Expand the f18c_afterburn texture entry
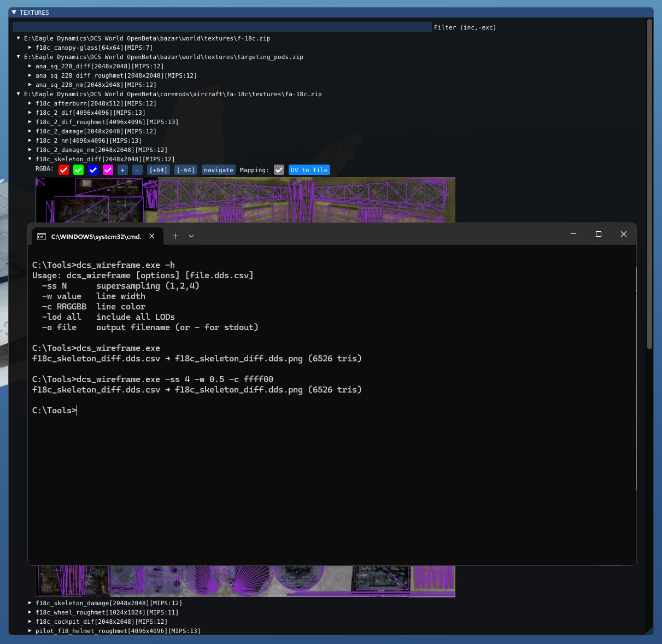 30,103
